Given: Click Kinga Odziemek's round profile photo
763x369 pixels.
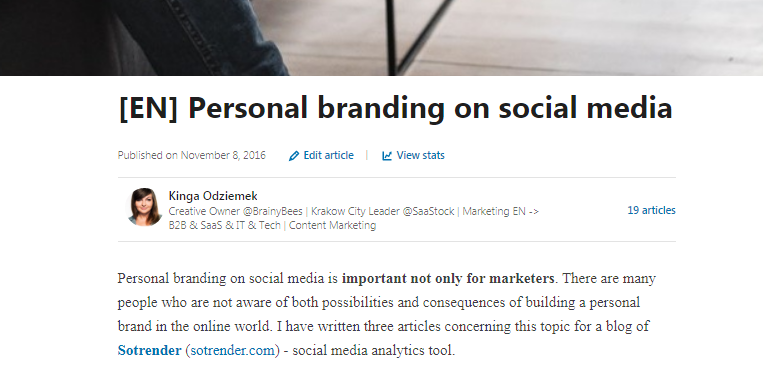Looking at the screenshot, I should pos(144,207).
